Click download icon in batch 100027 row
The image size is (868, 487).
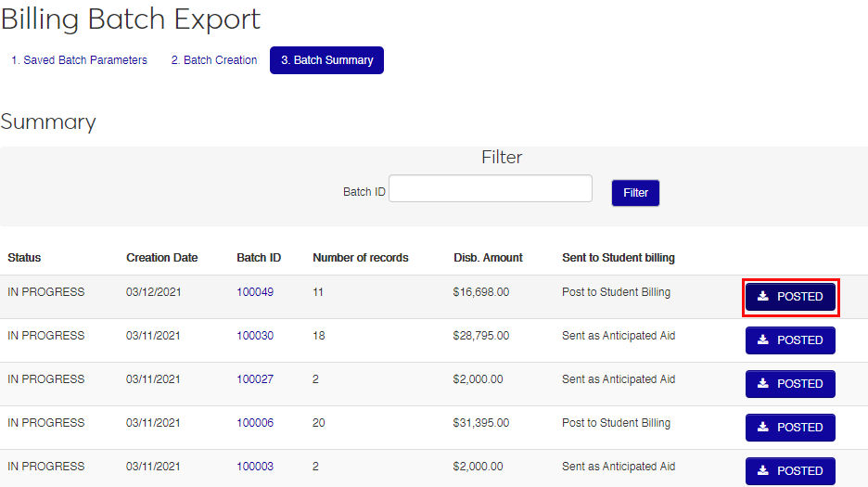point(763,384)
